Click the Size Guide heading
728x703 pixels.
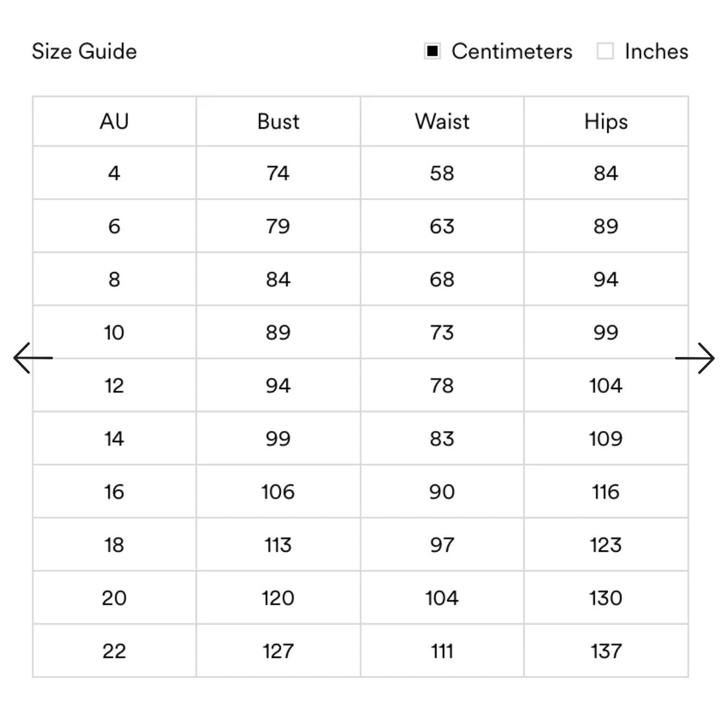pos(84,52)
